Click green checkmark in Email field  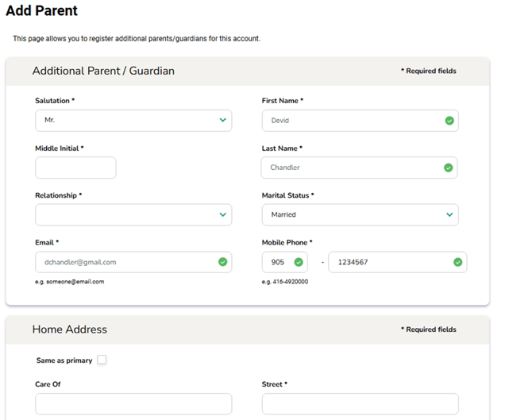(x=222, y=262)
